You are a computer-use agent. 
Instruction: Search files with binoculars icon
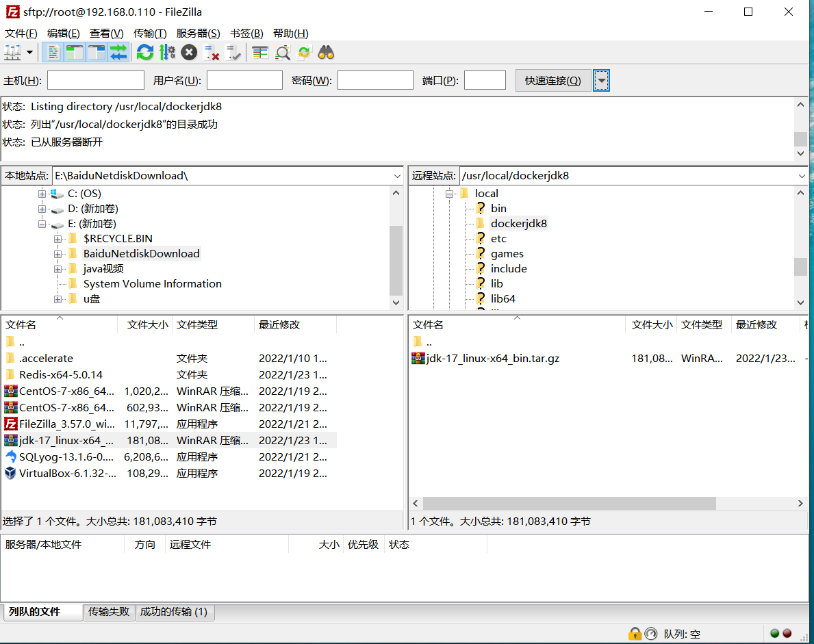click(x=326, y=53)
